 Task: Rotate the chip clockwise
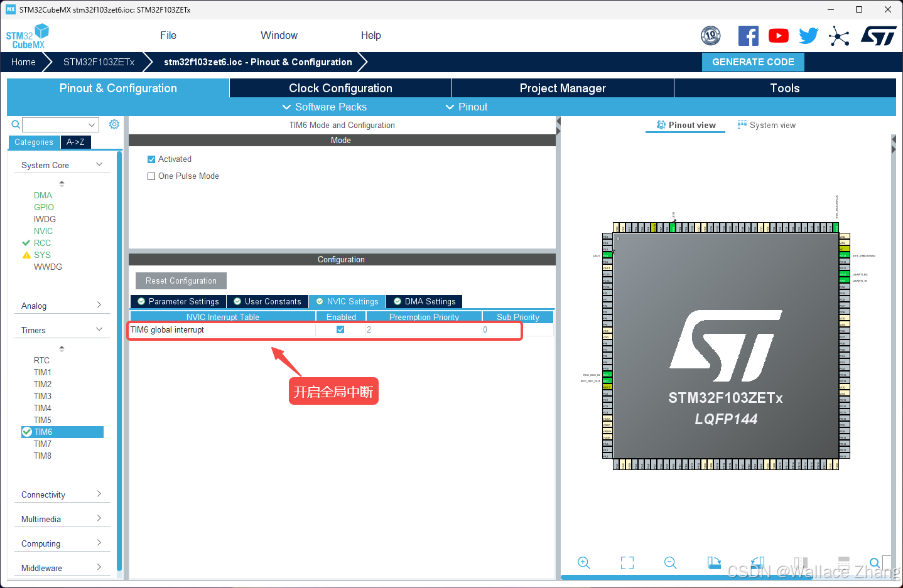pyautogui.click(x=714, y=563)
